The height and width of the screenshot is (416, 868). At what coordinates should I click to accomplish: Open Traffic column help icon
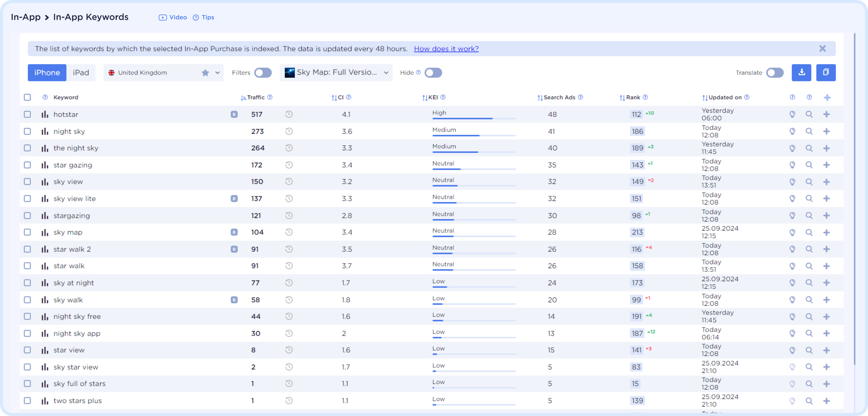(270, 97)
